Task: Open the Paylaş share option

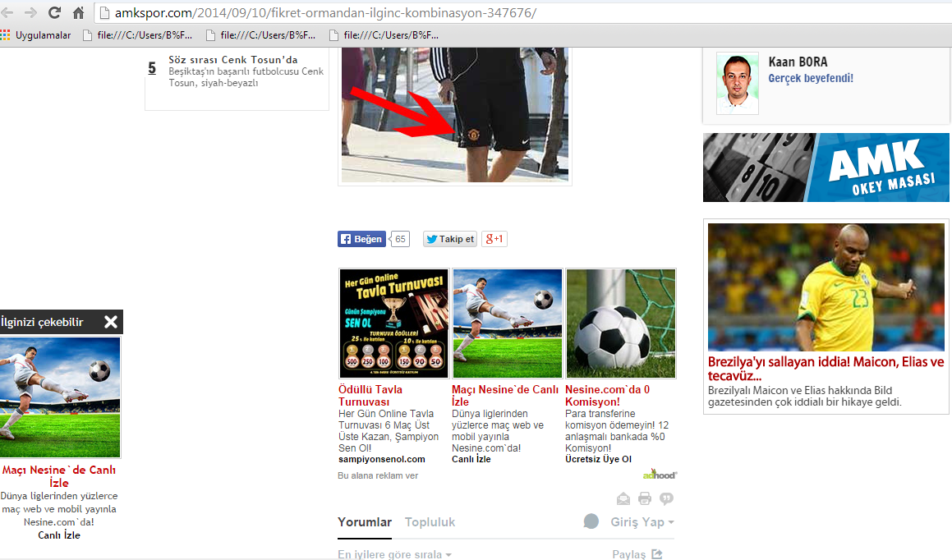Action: (x=637, y=554)
